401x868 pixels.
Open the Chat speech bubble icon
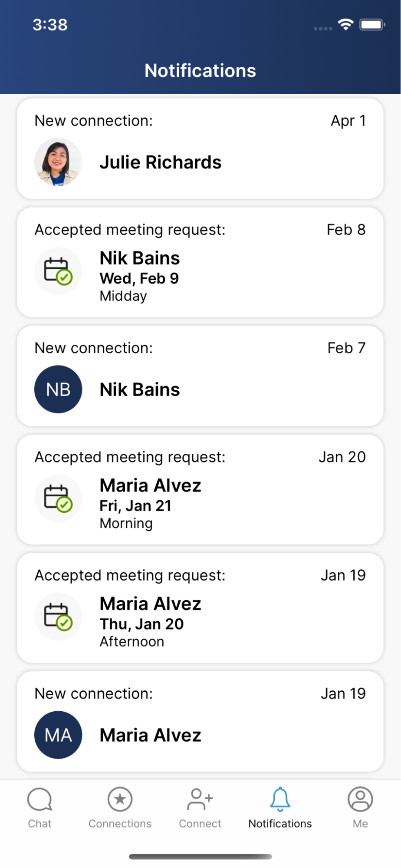(x=39, y=799)
